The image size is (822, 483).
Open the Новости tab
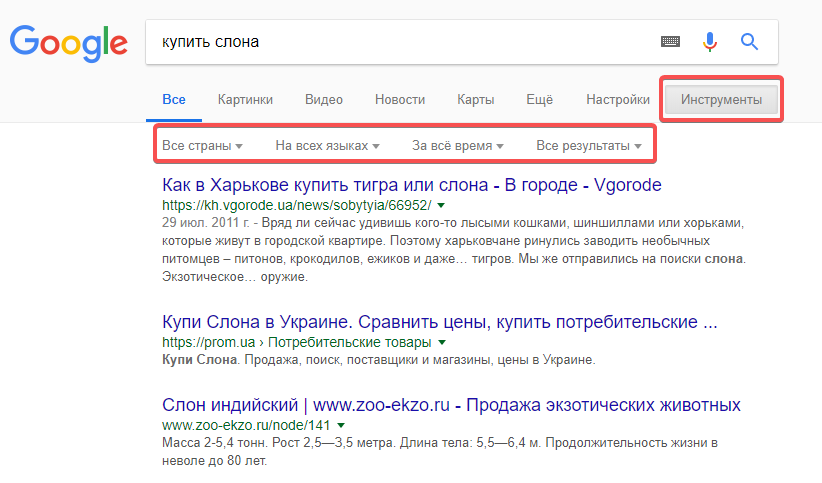[400, 100]
